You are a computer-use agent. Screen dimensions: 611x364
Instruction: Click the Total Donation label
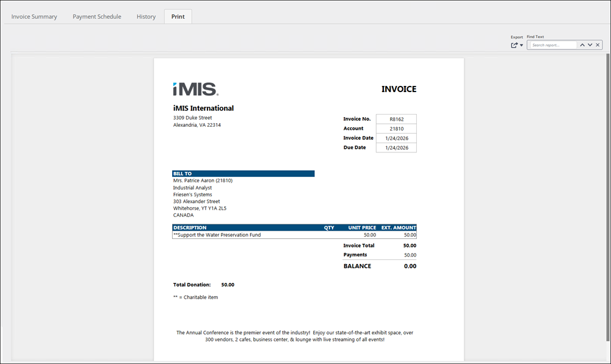(192, 285)
